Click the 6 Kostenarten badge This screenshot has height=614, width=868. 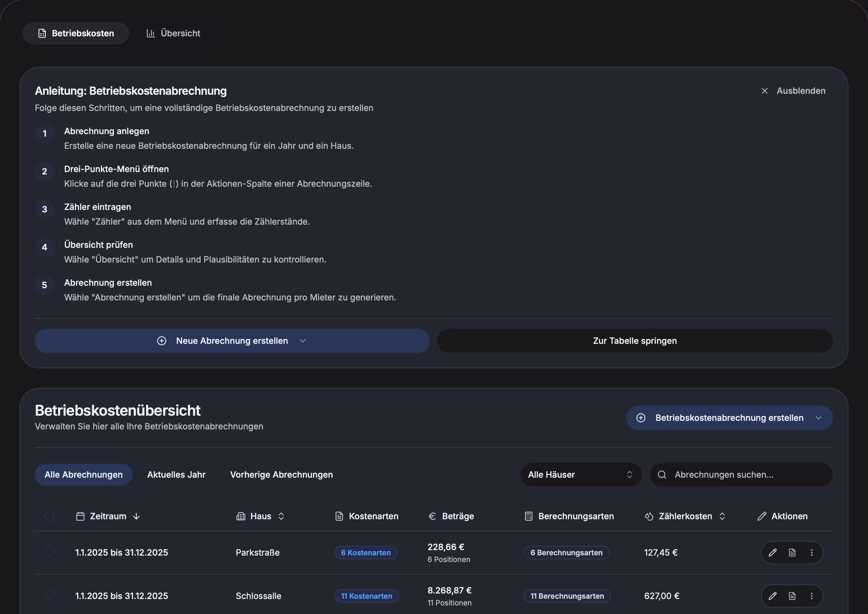tap(366, 552)
